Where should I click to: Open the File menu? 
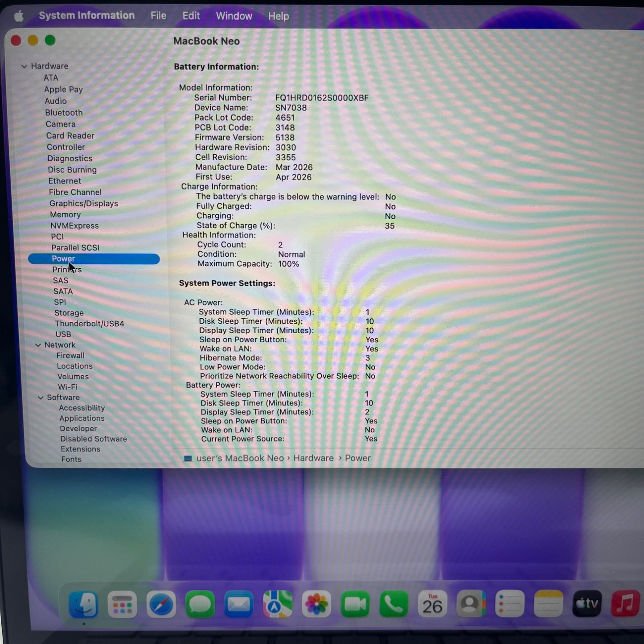pyautogui.click(x=158, y=16)
